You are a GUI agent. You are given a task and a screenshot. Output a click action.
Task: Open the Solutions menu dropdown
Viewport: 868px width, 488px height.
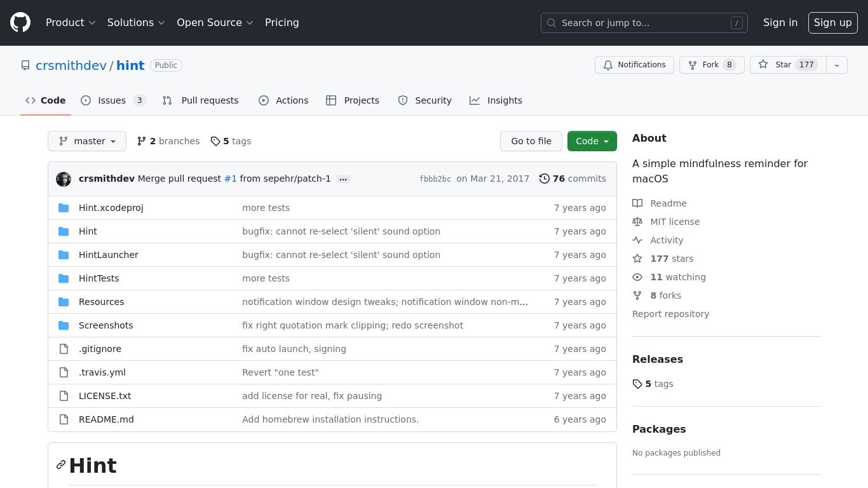[136, 22]
